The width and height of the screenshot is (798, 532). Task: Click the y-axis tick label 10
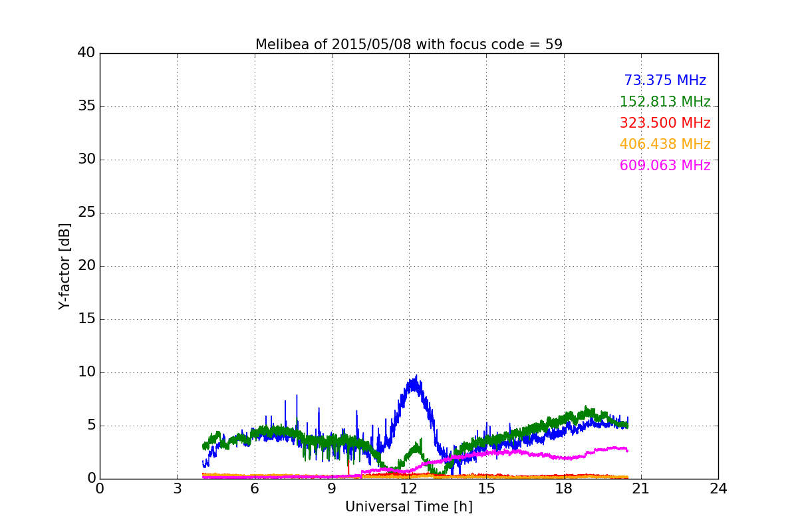[86, 372]
